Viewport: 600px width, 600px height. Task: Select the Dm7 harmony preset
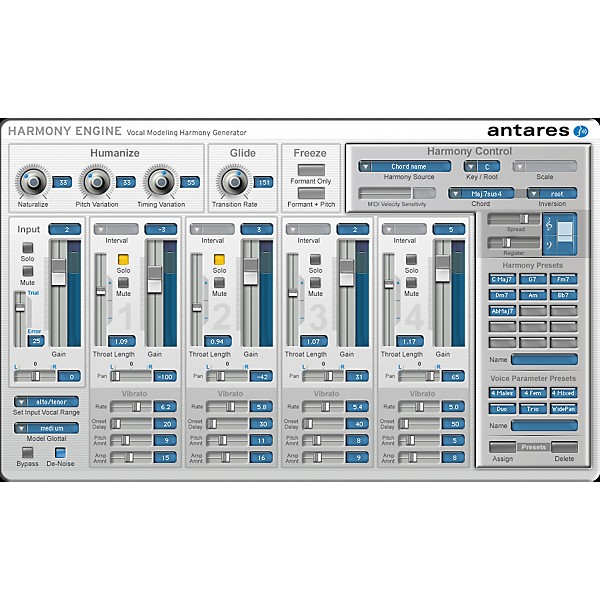[502, 295]
